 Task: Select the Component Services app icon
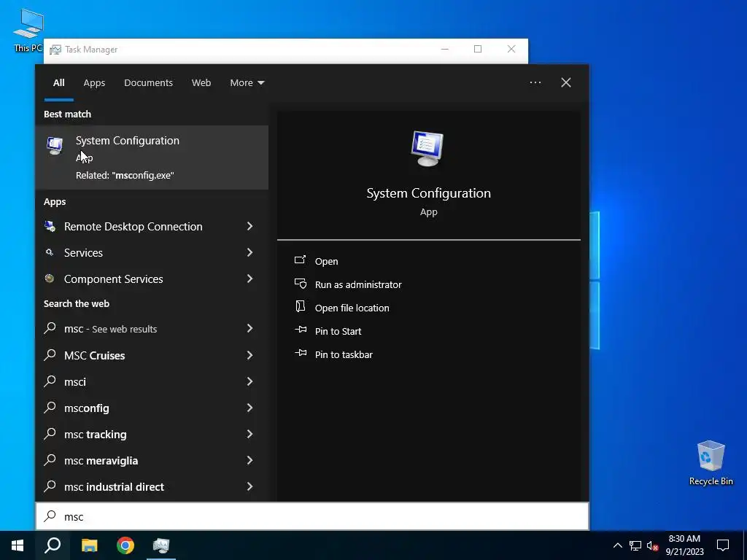[x=50, y=279]
